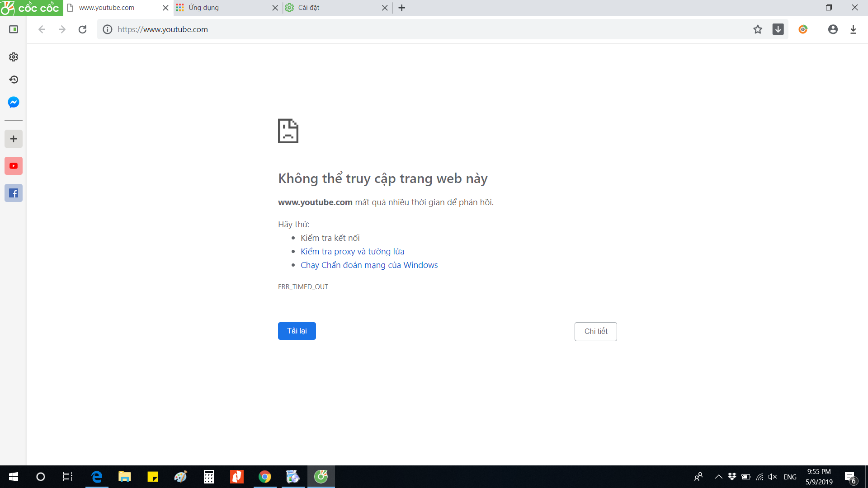Open History from the sidebar
The width and height of the screenshot is (868, 488).
(14, 80)
